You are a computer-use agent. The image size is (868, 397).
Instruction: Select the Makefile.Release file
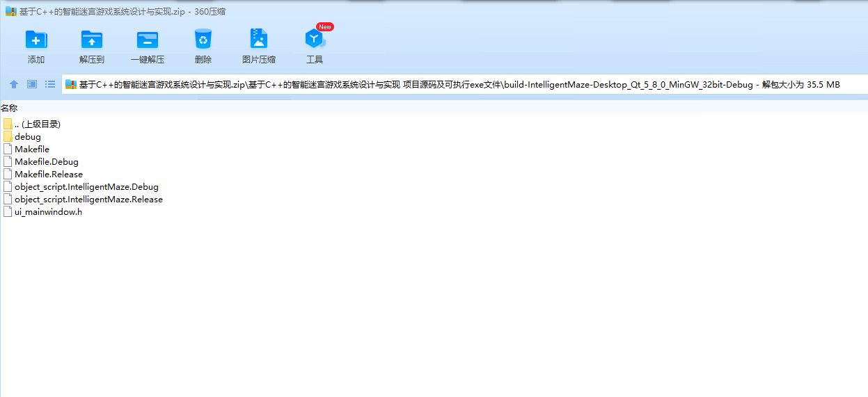49,175
